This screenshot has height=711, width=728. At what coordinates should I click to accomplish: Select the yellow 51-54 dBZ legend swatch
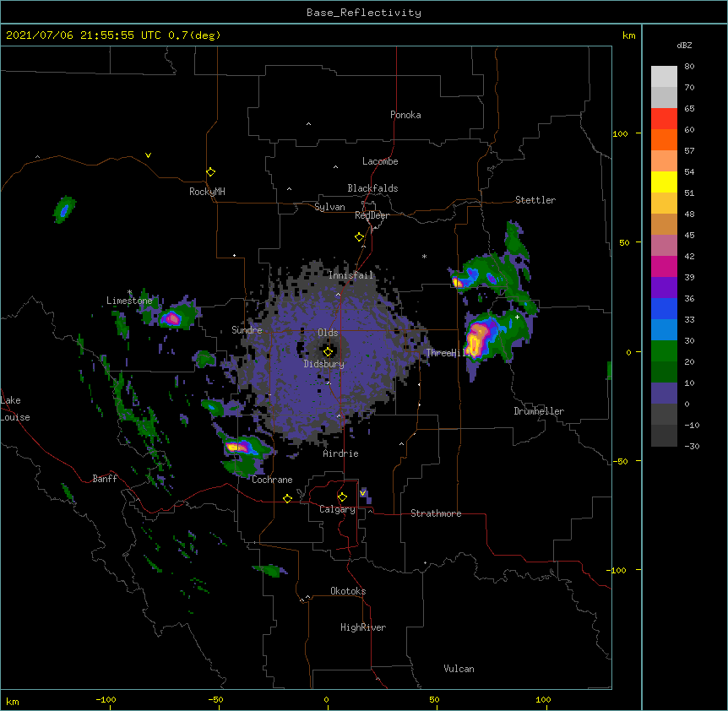(664, 182)
